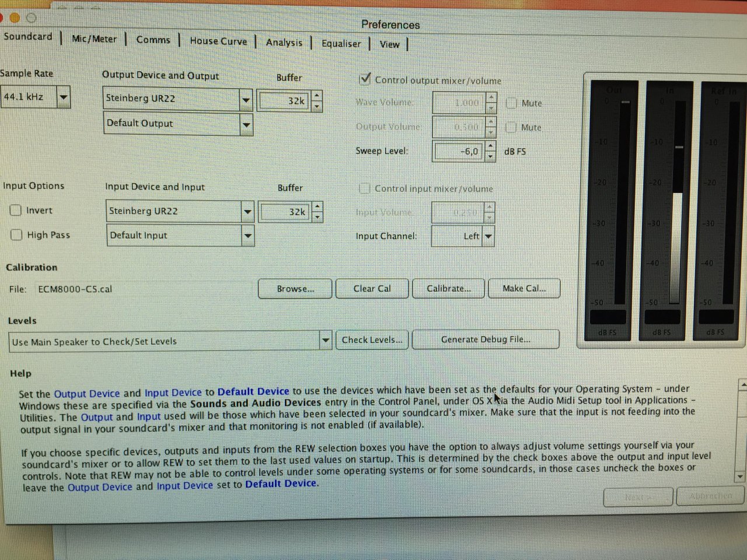Click the Wave Volume value field
Image resolution: width=747 pixels, height=560 pixels.
coord(460,103)
